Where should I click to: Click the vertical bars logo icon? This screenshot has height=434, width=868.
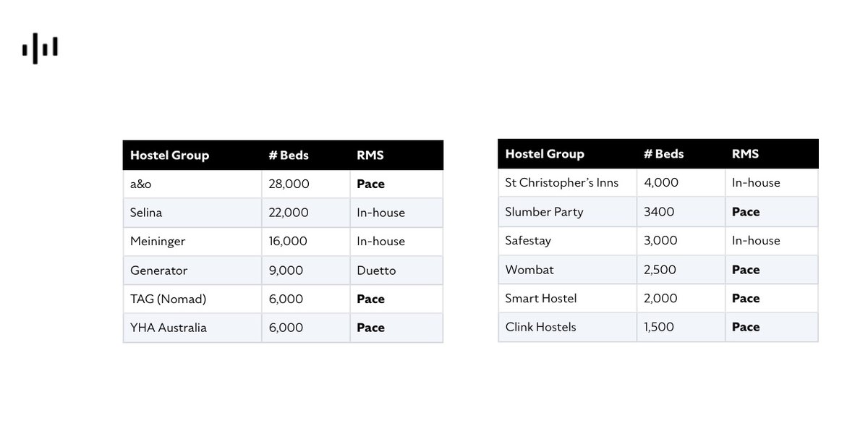[x=40, y=48]
